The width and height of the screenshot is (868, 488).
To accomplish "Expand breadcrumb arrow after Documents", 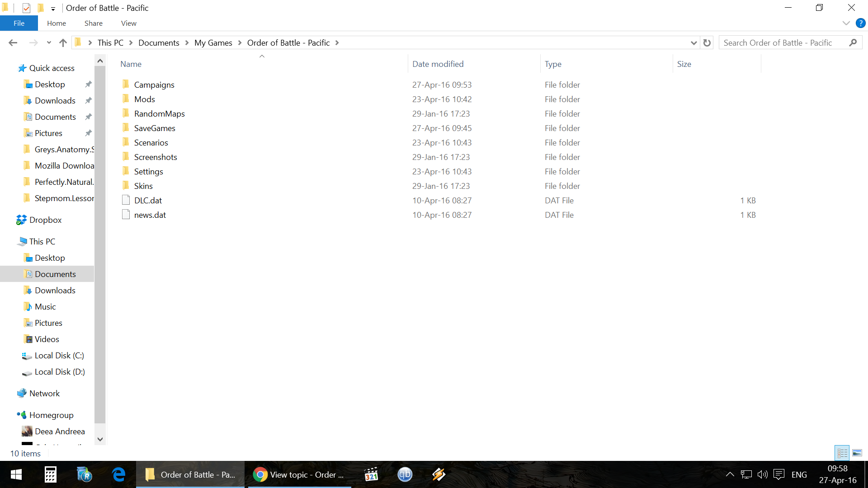I will pos(187,42).
